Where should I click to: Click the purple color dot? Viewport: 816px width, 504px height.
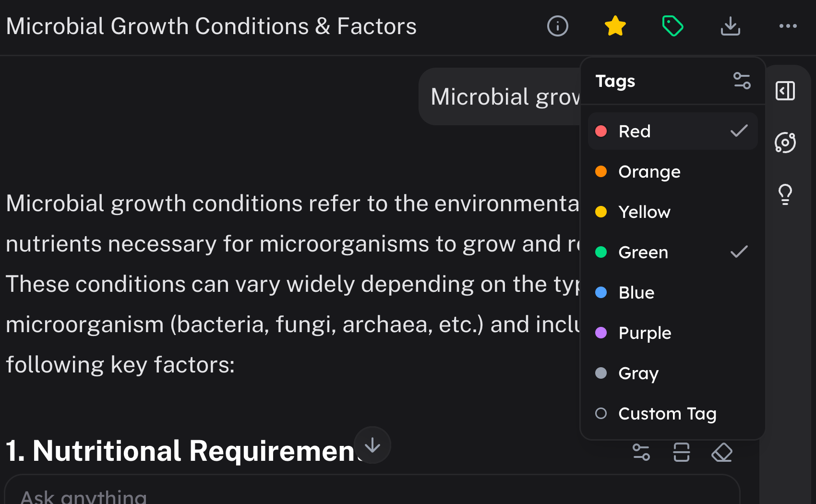click(601, 333)
